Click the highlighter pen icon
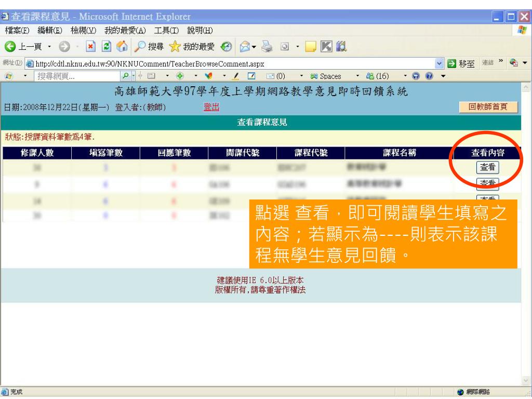 coord(235,76)
